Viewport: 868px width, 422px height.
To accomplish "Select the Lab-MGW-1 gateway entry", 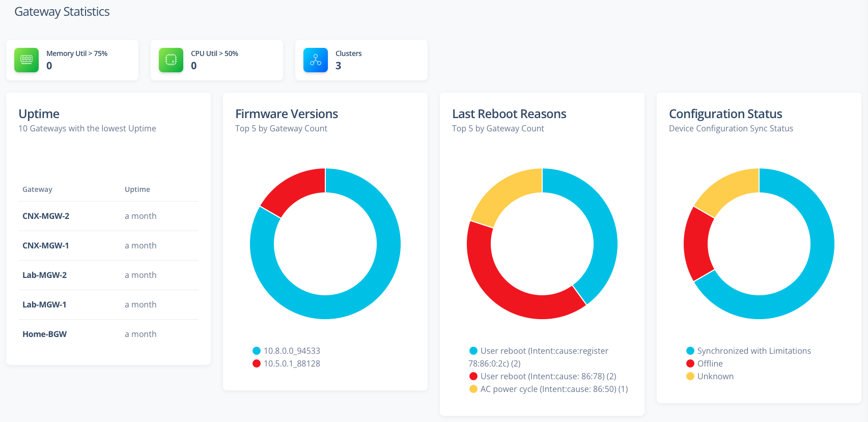I will 44,304.
